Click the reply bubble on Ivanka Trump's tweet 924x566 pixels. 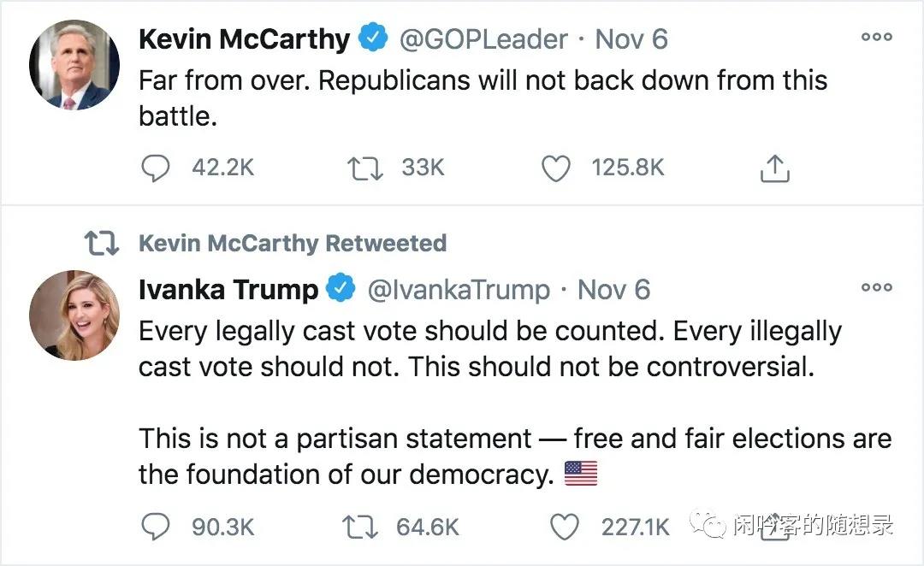click(x=155, y=527)
